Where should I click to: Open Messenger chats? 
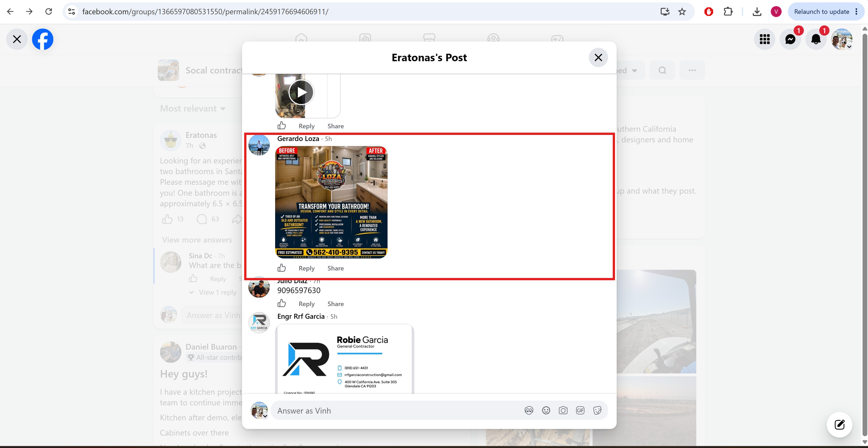(790, 39)
